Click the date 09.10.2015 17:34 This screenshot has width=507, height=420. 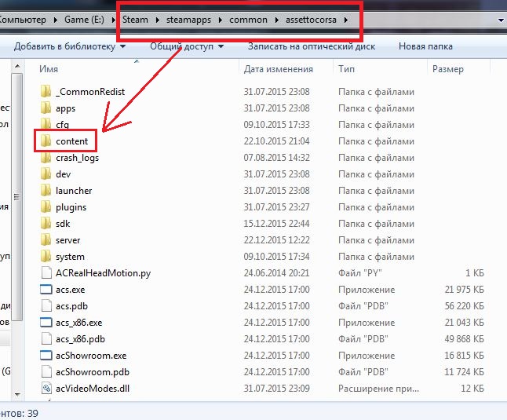(x=276, y=257)
